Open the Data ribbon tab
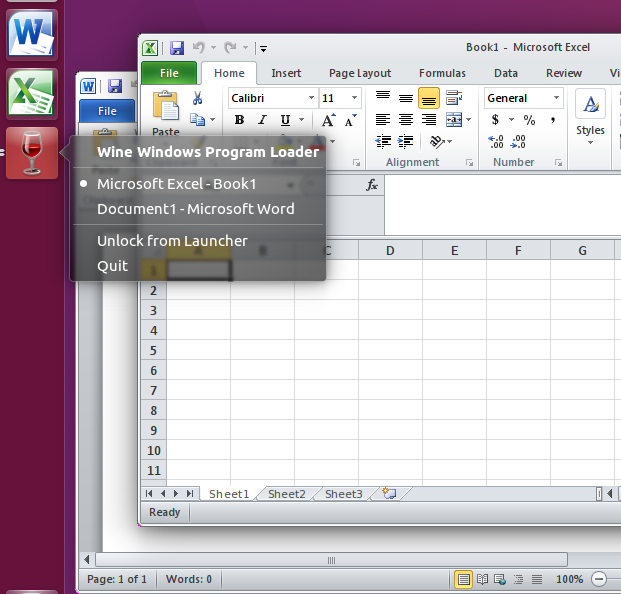621x594 pixels. click(506, 73)
